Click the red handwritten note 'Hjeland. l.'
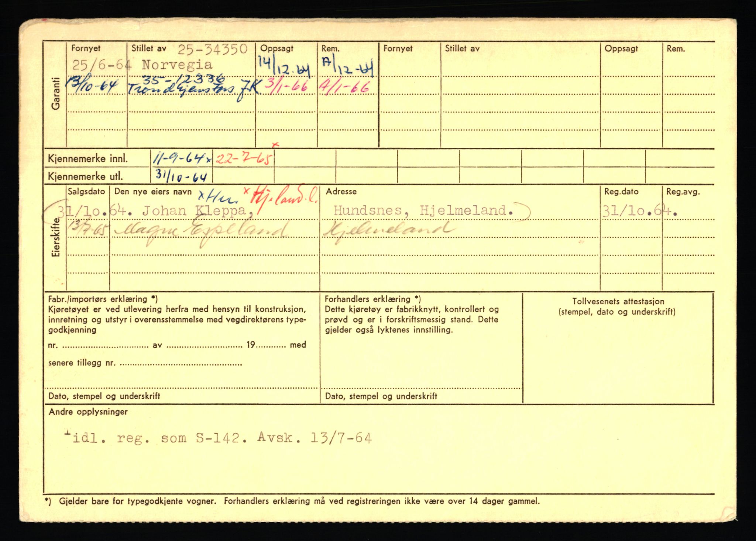 pos(283,198)
